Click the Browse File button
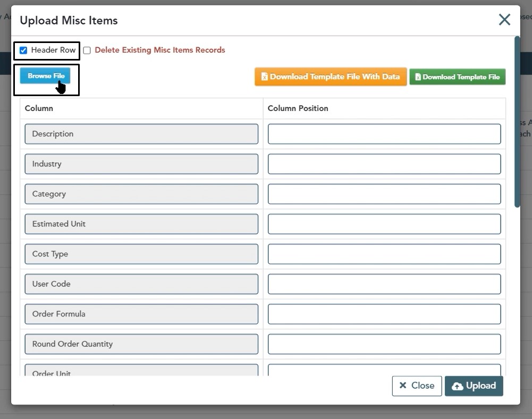 click(x=46, y=76)
